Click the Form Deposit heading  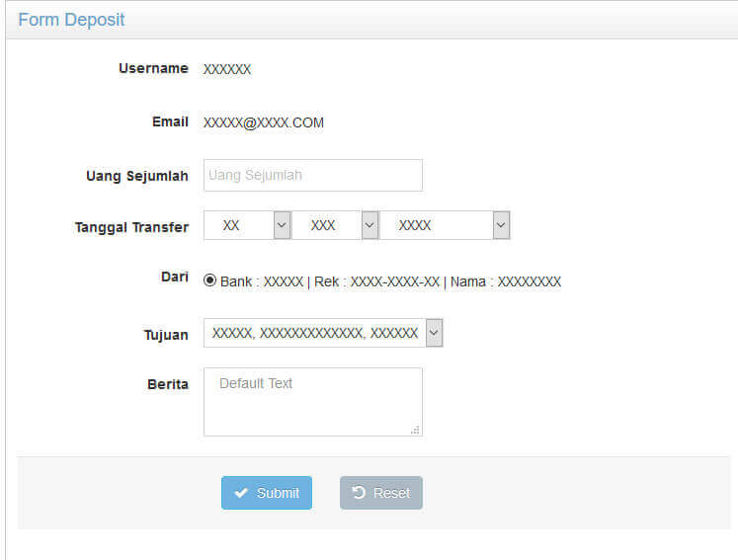coord(71,20)
